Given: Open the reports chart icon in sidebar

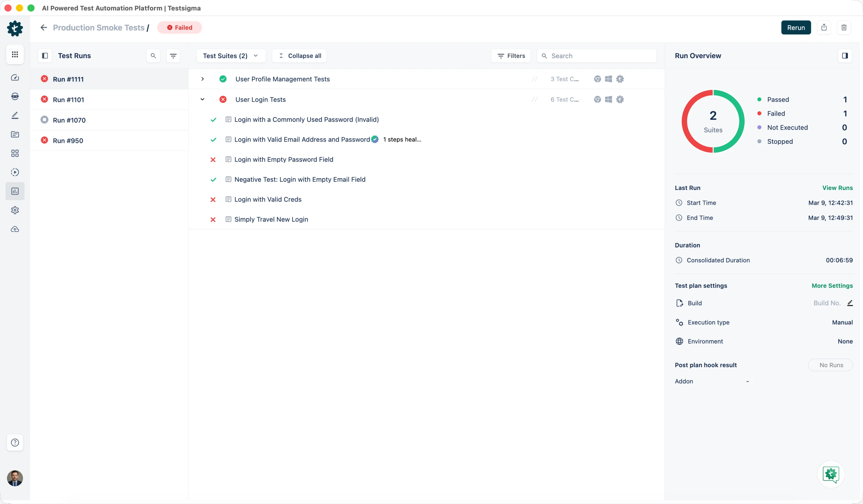Looking at the screenshot, I should 15,191.
